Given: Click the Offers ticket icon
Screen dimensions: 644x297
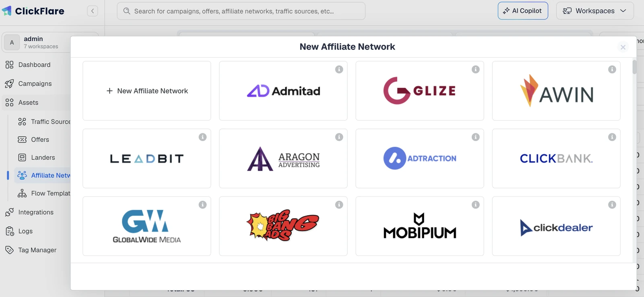Looking at the screenshot, I should (22, 139).
